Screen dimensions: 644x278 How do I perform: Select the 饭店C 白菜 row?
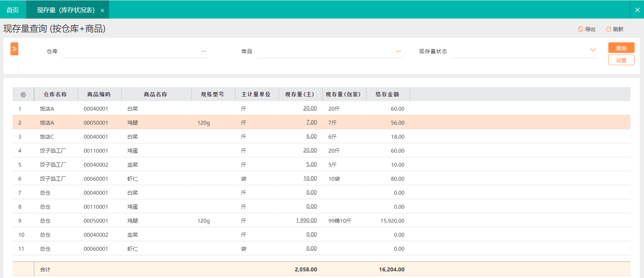click(x=321, y=137)
